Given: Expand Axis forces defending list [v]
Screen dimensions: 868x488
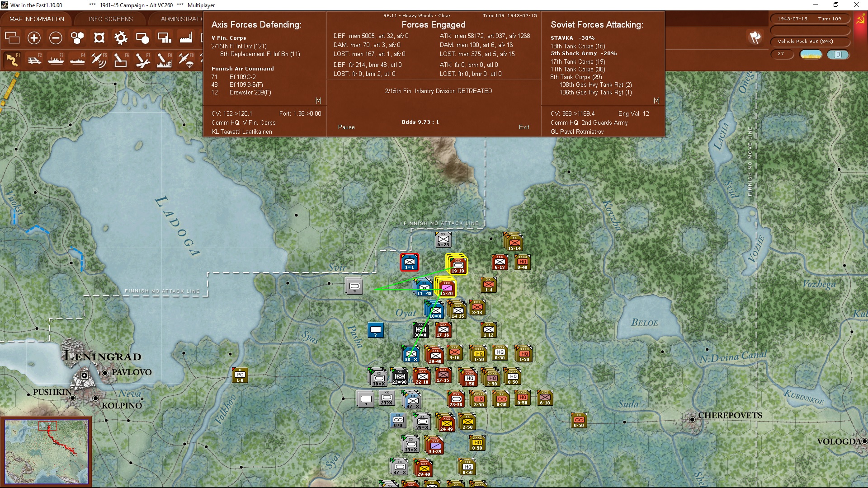Looking at the screenshot, I should (x=318, y=100).
